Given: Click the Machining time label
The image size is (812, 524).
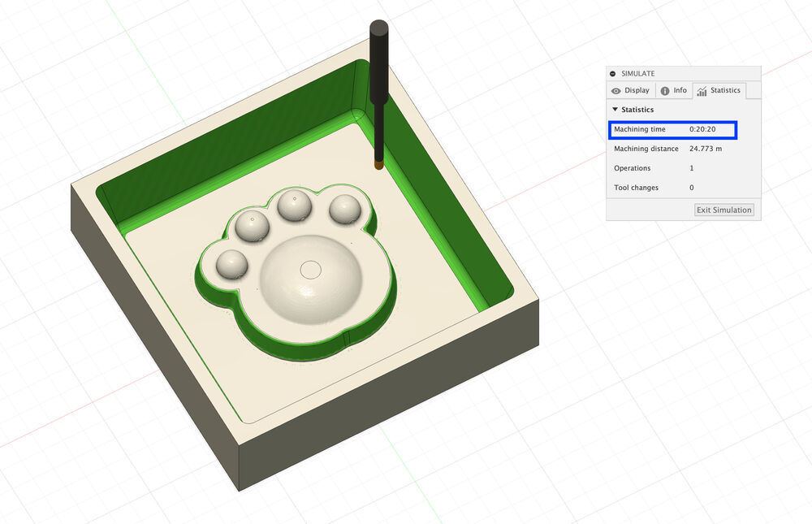Looking at the screenshot, I should [640, 129].
